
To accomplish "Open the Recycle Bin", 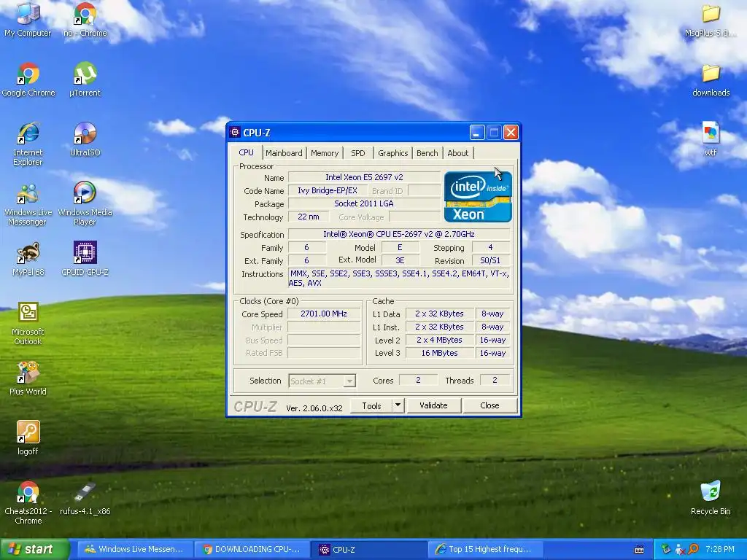I will pyautogui.click(x=711, y=498).
